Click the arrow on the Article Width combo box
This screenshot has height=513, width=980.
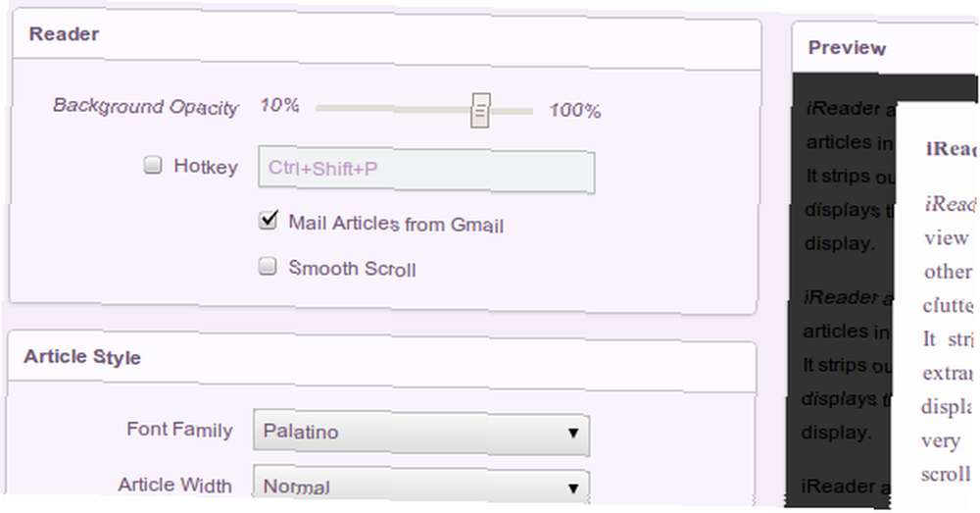pyautogui.click(x=572, y=488)
